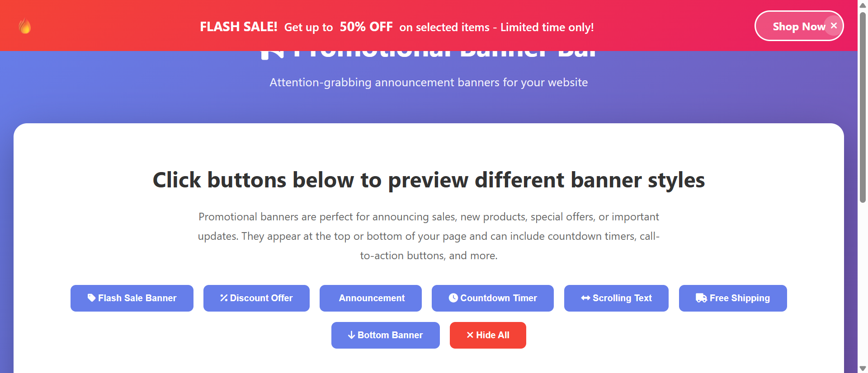868x373 pixels.
Task: Click the down arrow icon in Bottom Banner
Action: (x=351, y=335)
